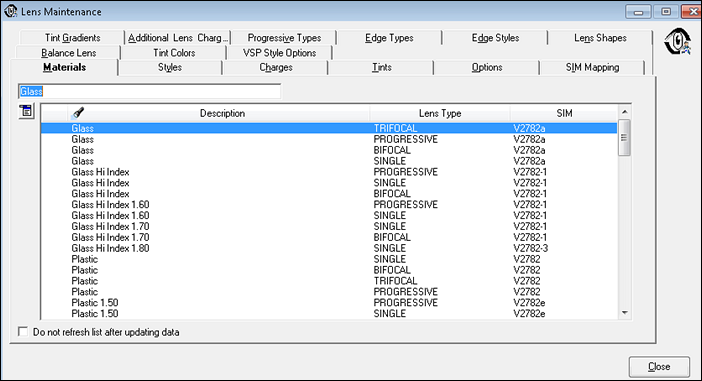The height and width of the screenshot is (381, 702).
Task: Switch to the Styles tab
Action: pos(170,68)
